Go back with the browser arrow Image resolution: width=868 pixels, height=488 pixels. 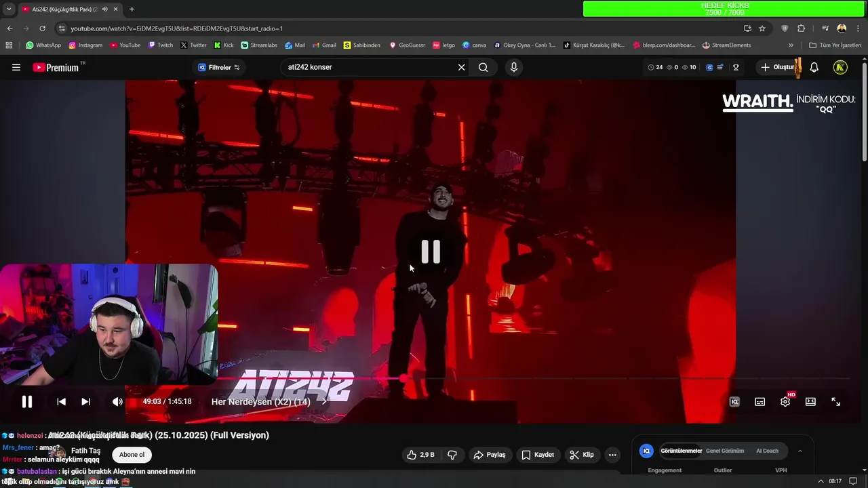[x=9, y=28]
